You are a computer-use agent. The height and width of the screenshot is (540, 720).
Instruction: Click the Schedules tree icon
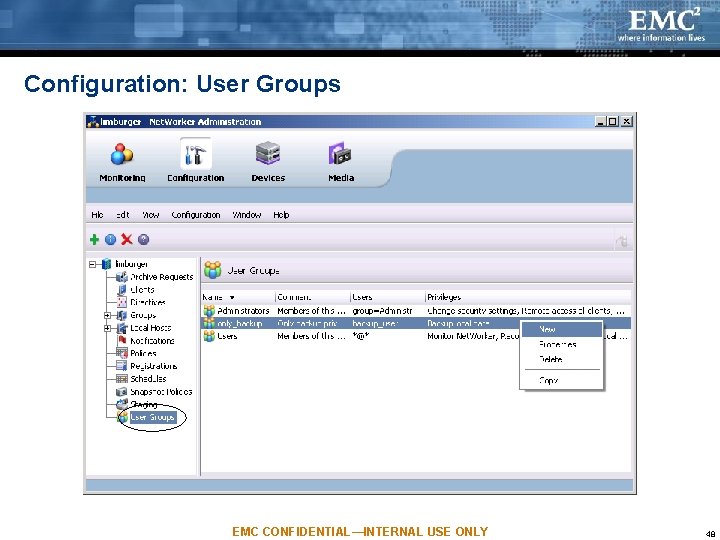(122, 378)
